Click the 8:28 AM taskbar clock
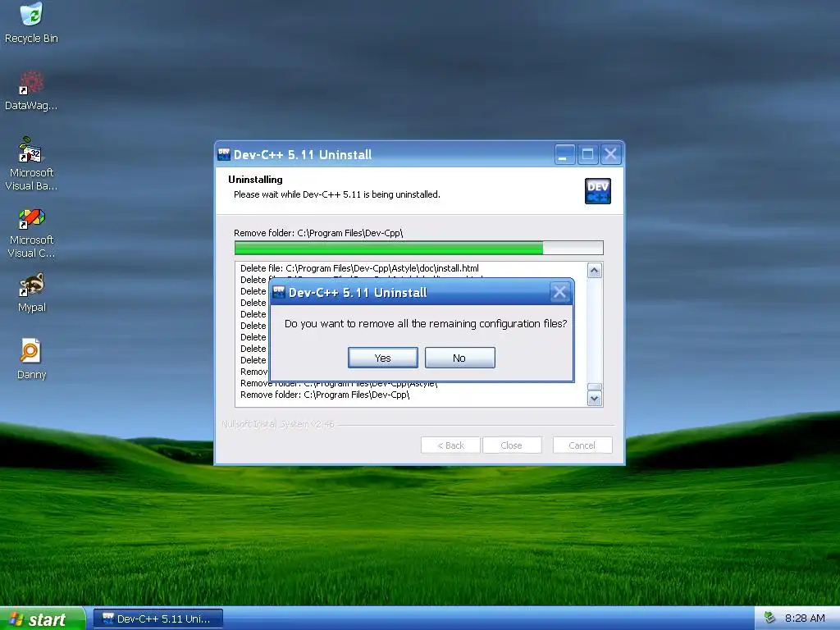The image size is (840, 630). click(x=805, y=619)
